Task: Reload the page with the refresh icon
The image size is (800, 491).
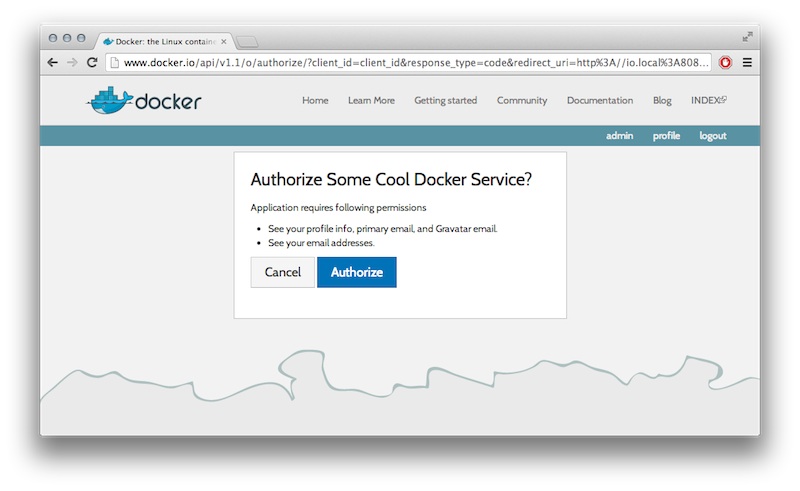Action: 92,62
